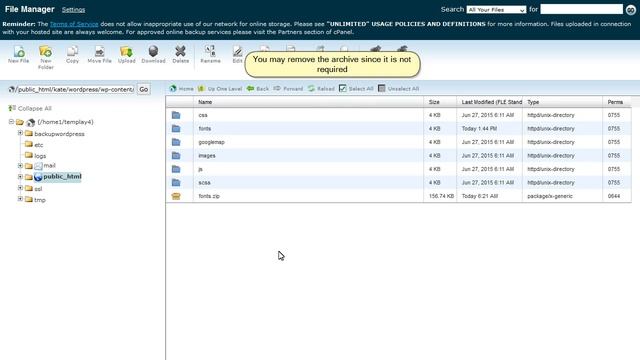
Task: Reload the file listing
Action: point(321,89)
